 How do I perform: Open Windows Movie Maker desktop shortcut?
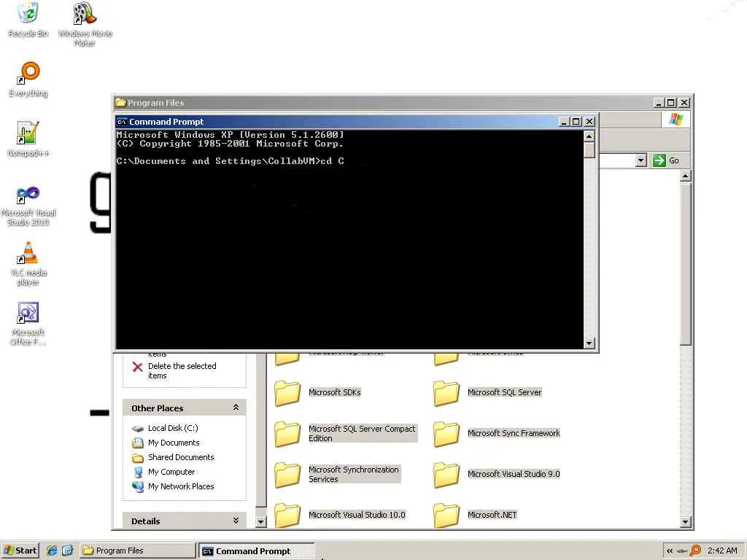(85, 24)
